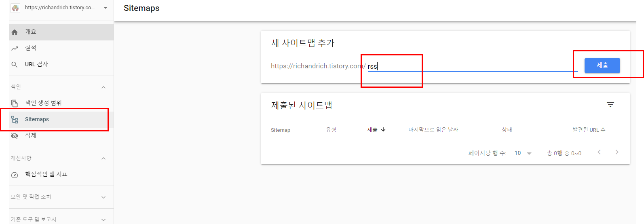
Task: Click the 총 0행 중 0~0 row count text
Action: [x=564, y=153]
